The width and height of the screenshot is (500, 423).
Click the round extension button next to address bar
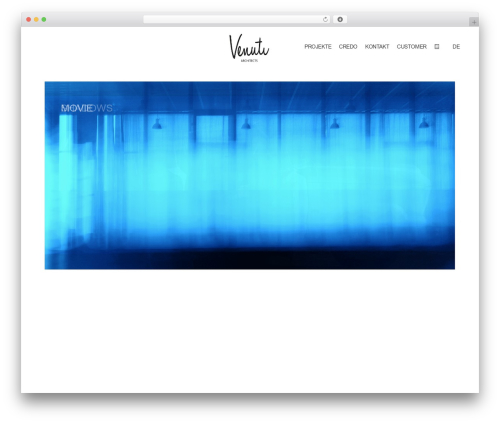[x=340, y=20]
